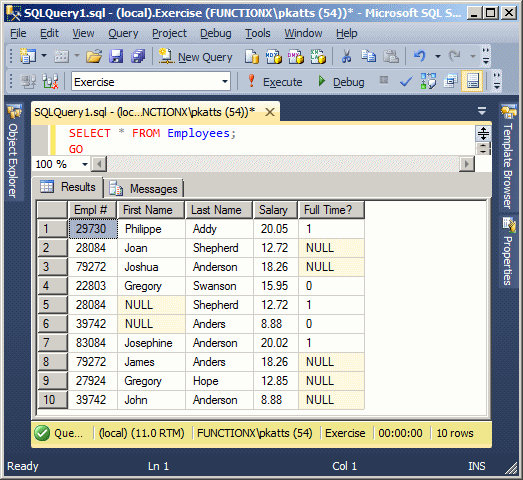Save the query with the floppy disk icon
The image size is (523, 480).
(116, 56)
